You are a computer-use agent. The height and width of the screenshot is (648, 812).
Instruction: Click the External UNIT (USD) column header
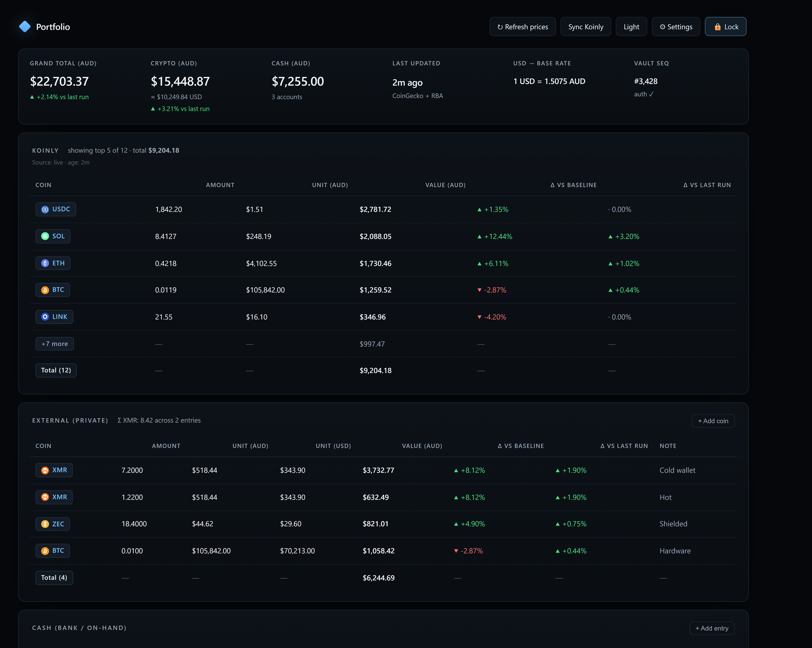(x=333, y=446)
